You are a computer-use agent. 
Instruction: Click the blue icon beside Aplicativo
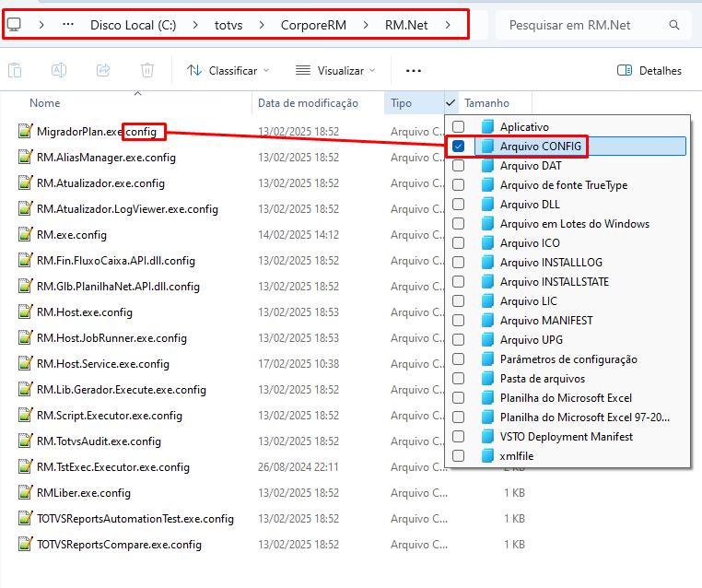[x=487, y=127]
